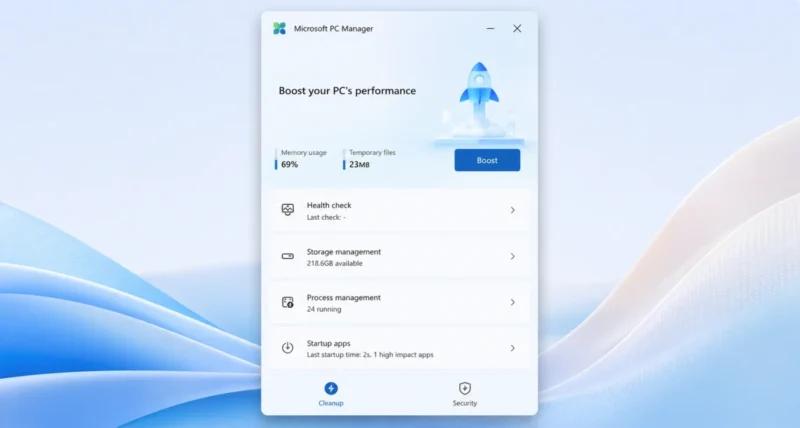
Task: Click the 'Storage management' label
Action: coord(344,251)
